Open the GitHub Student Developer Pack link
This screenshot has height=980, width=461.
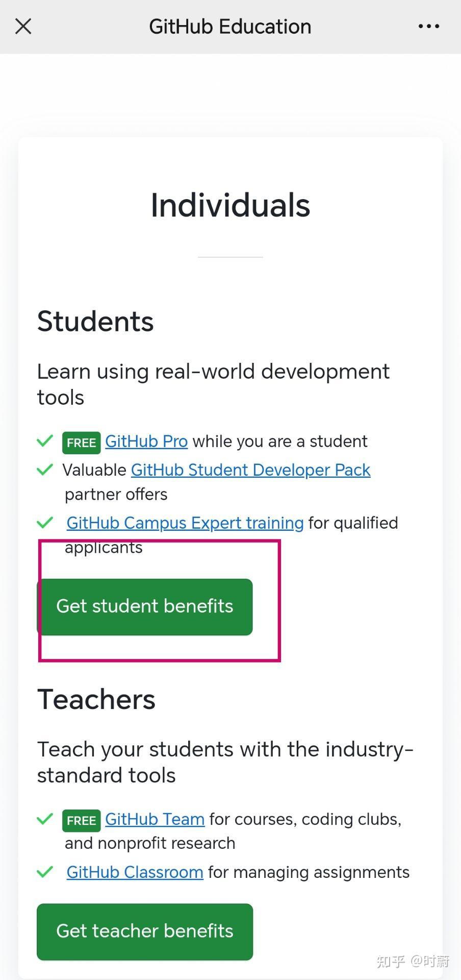(250, 470)
